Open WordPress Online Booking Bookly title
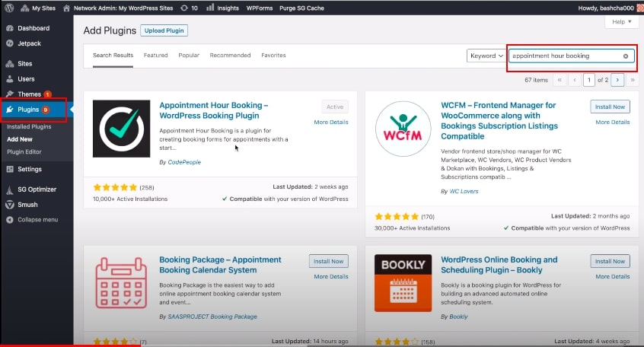This screenshot has height=347, width=644. pos(499,265)
